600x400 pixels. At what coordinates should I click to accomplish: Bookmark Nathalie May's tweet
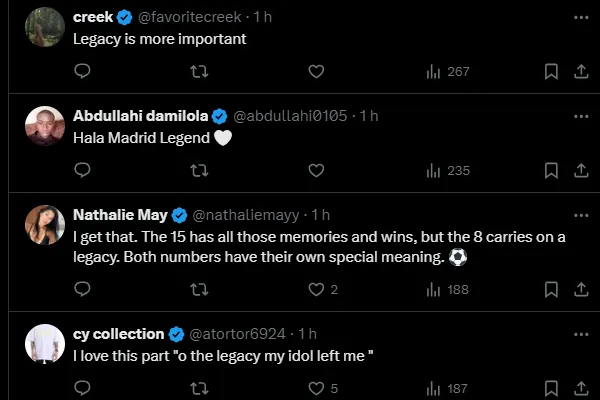[x=551, y=289]
